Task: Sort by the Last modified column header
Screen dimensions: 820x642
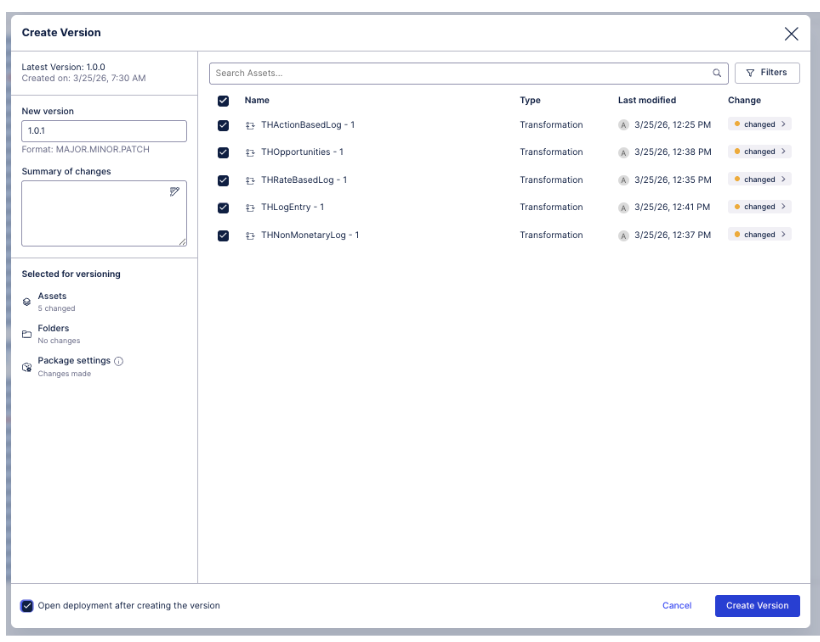Action: (647, 100)
